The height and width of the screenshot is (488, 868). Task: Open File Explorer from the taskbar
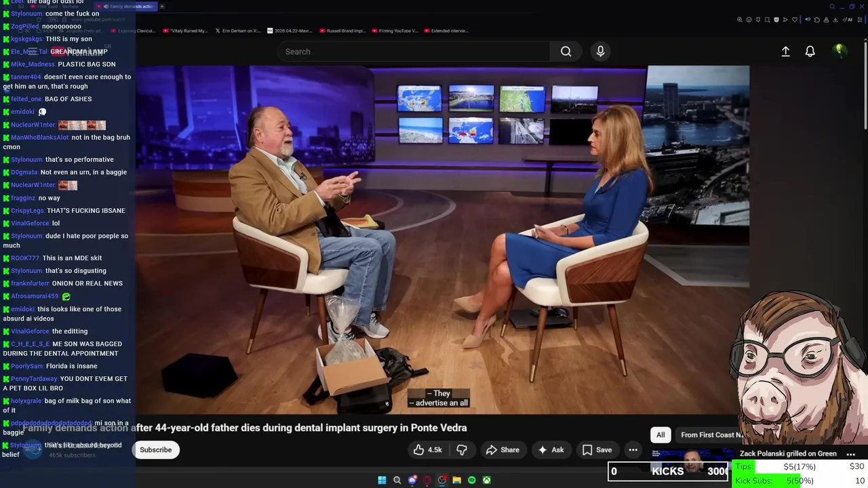pos(456,480)
